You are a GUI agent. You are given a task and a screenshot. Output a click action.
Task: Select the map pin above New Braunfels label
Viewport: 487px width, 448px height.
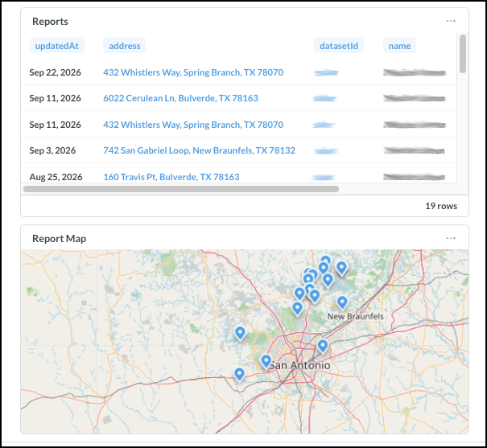(342, 302)
